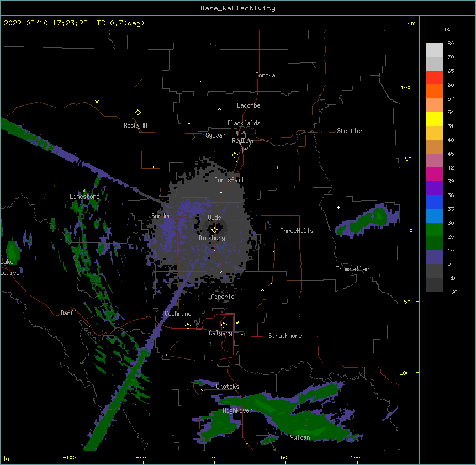Click the Banff label

pyautogui.click(x=68, y=313)
